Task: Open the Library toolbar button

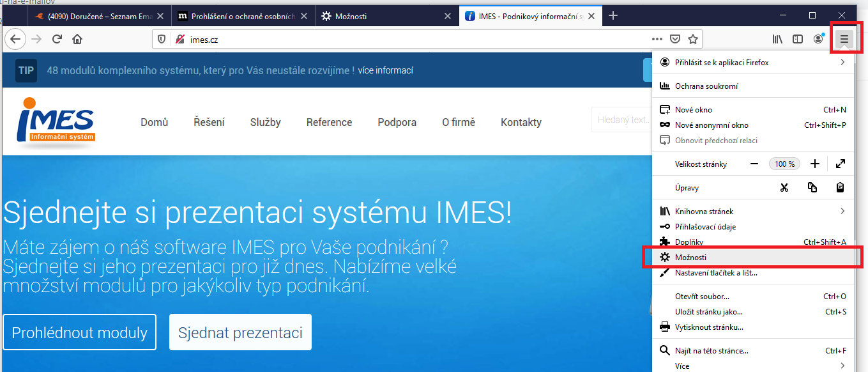Action: [x=777, y=39]
